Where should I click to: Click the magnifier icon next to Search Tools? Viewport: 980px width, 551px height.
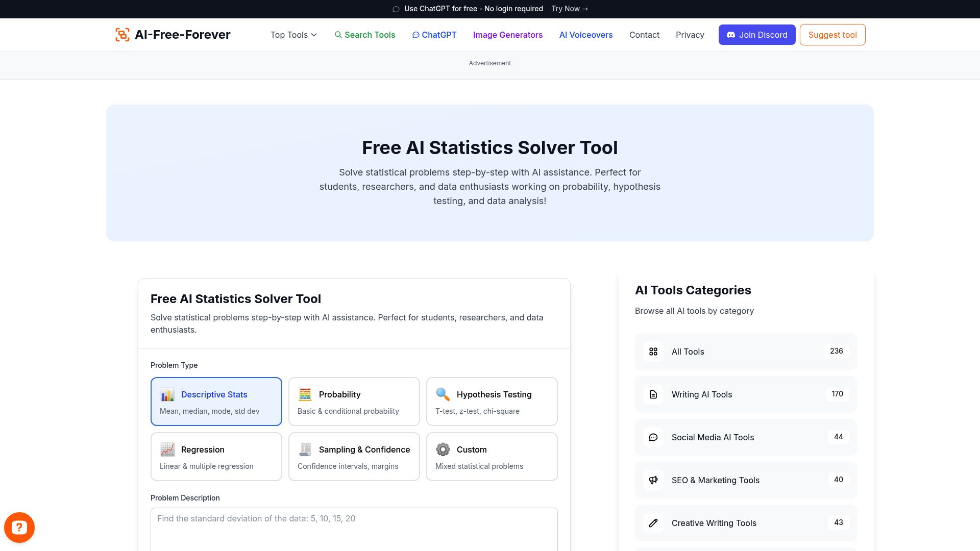pos(338,35)
